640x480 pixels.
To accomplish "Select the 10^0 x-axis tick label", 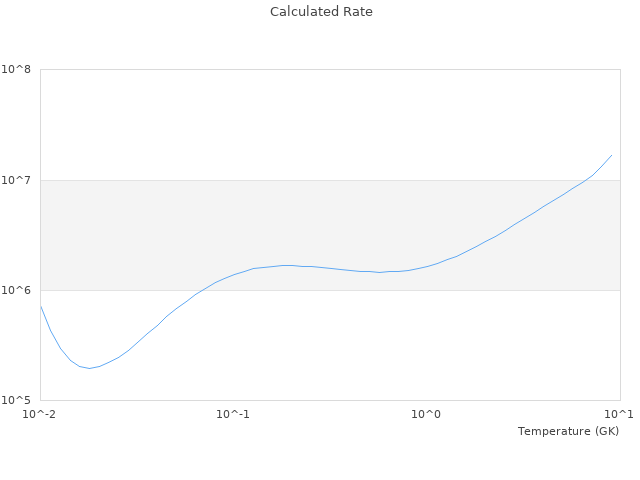I will [x=427, y=414].
